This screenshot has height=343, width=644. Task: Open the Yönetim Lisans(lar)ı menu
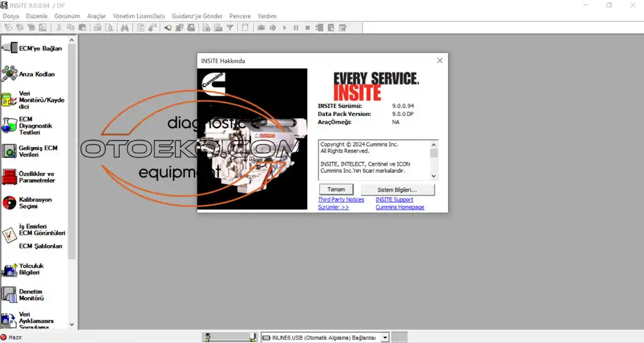[138, 16]
